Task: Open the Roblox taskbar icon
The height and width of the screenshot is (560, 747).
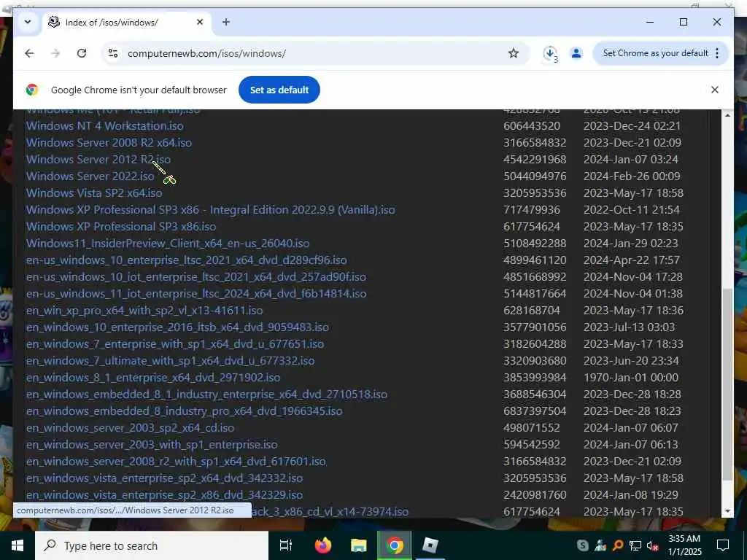Action: pos(430,545)
